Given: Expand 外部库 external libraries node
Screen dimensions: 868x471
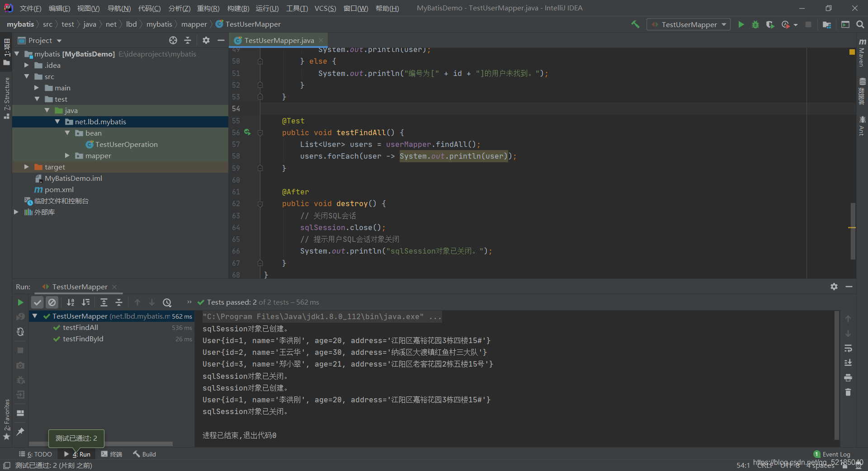Looking at the screenshot, I should 16,212.
